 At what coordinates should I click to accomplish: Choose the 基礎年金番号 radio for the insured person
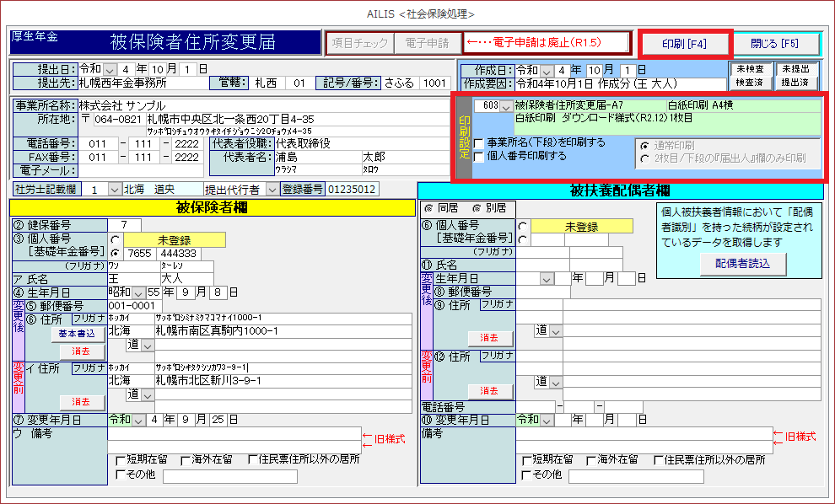click(x=116, y=253)
